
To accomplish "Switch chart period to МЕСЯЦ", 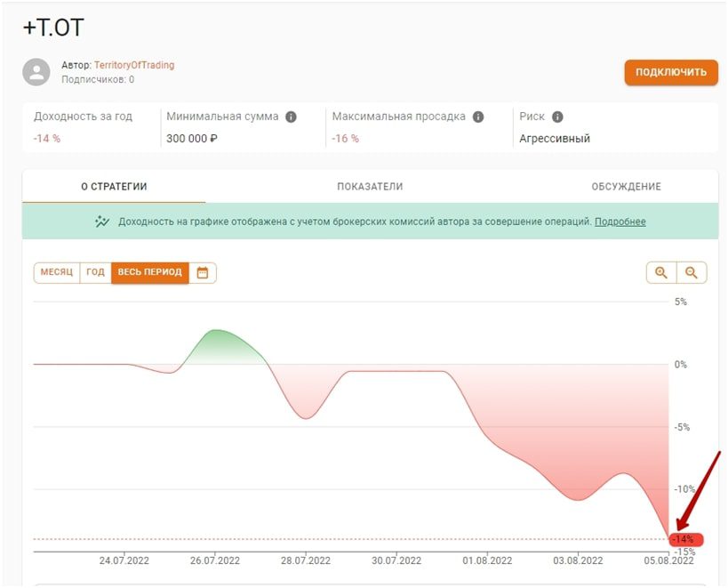I will [x=56, y=272].
